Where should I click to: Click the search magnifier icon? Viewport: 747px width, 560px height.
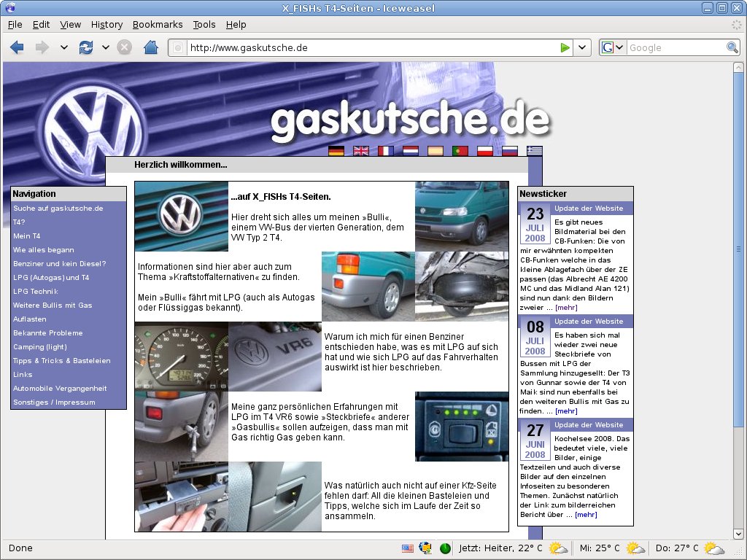point(732,47)
